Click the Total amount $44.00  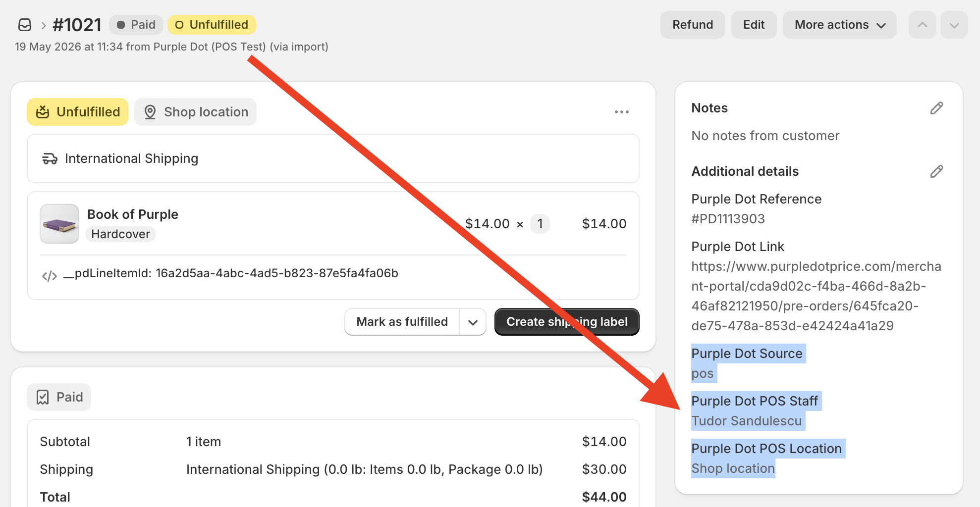[604, 497]
